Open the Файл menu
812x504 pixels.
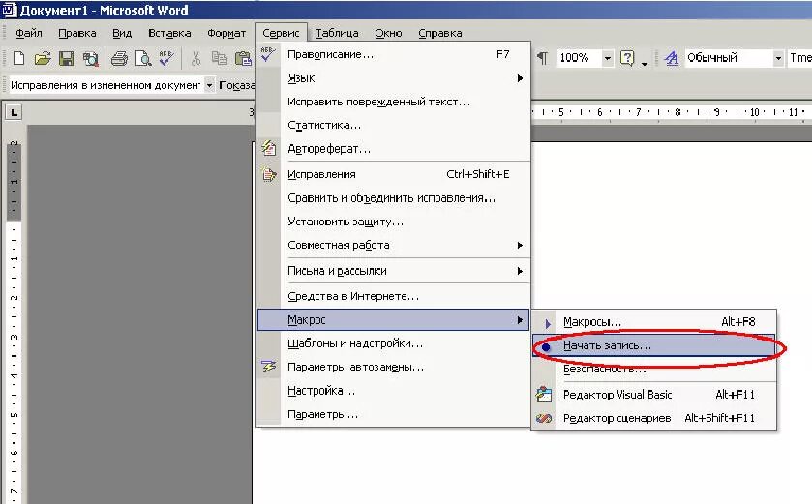pyautogui.click(x=29, y=33)
